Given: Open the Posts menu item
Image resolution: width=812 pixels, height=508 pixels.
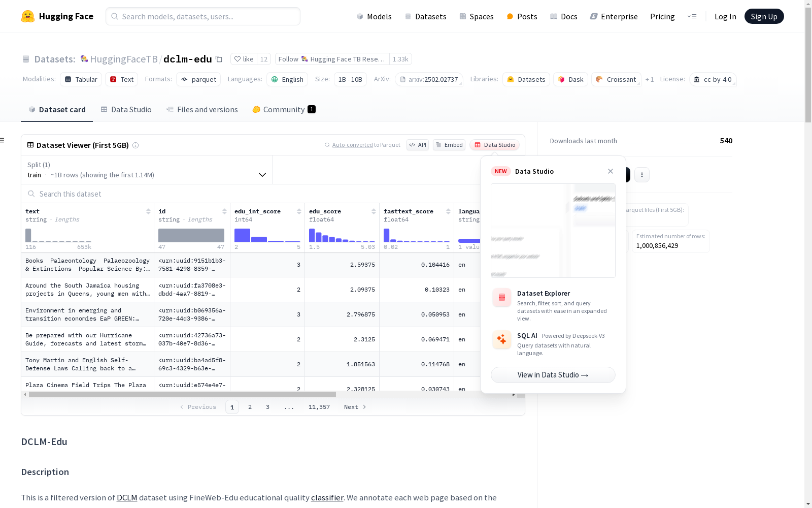Looking at the screenshot, I should click(522, 16).
